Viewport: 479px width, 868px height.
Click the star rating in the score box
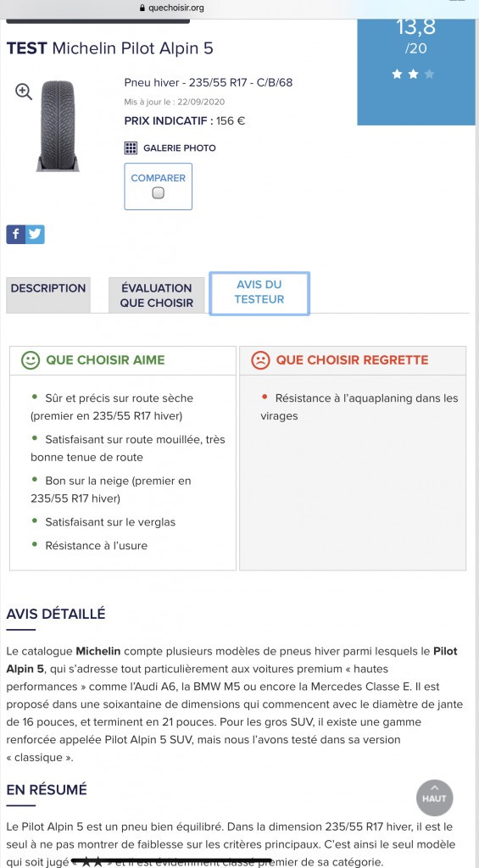pyautogui.click(x=413, y=75)
